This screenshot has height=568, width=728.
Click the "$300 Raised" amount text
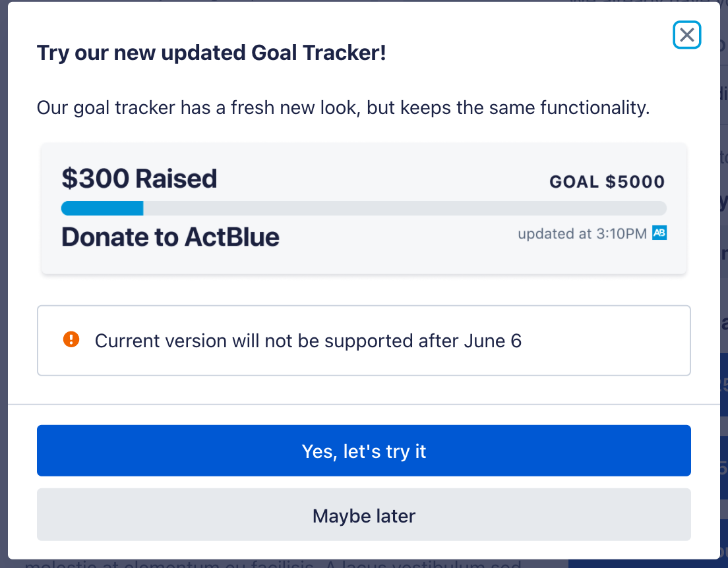pyautogui.click(x=139, y=179)
